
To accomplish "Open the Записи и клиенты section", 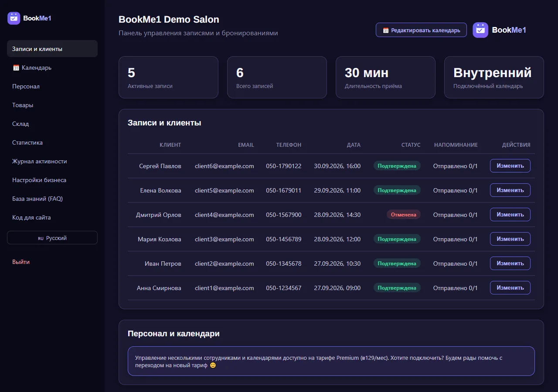I will (52, 49).
